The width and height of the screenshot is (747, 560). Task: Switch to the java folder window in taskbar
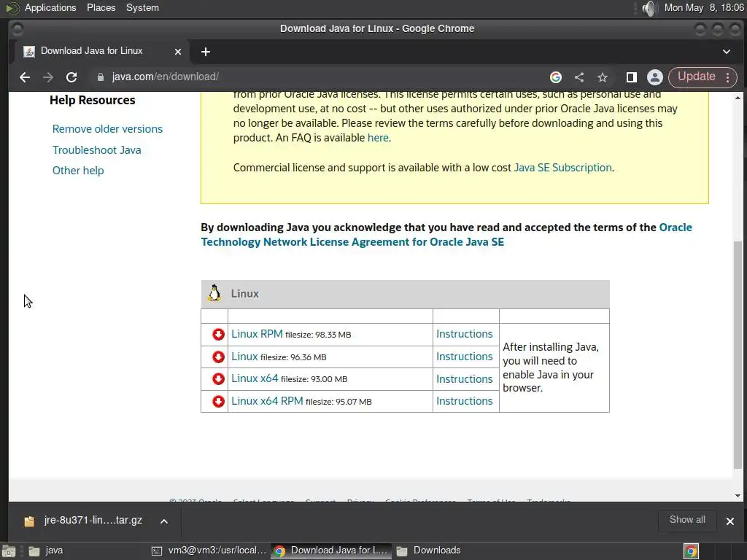tap(45, 551)
